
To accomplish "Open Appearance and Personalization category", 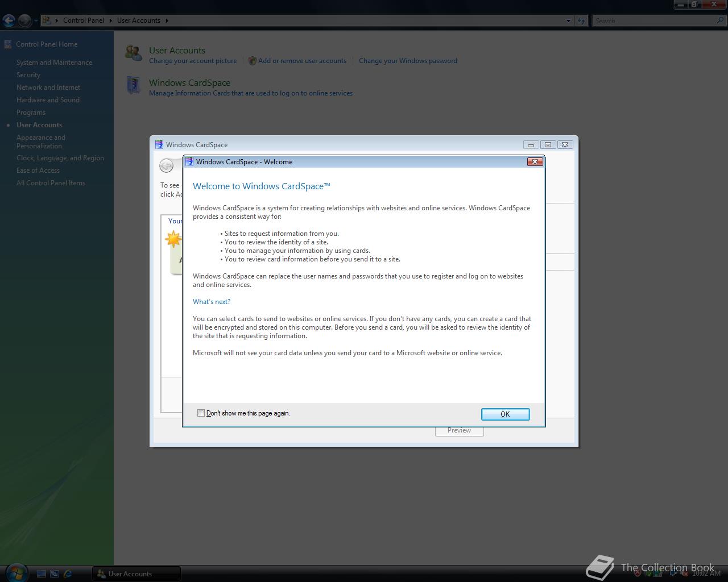I will click(x=41, y=142).
